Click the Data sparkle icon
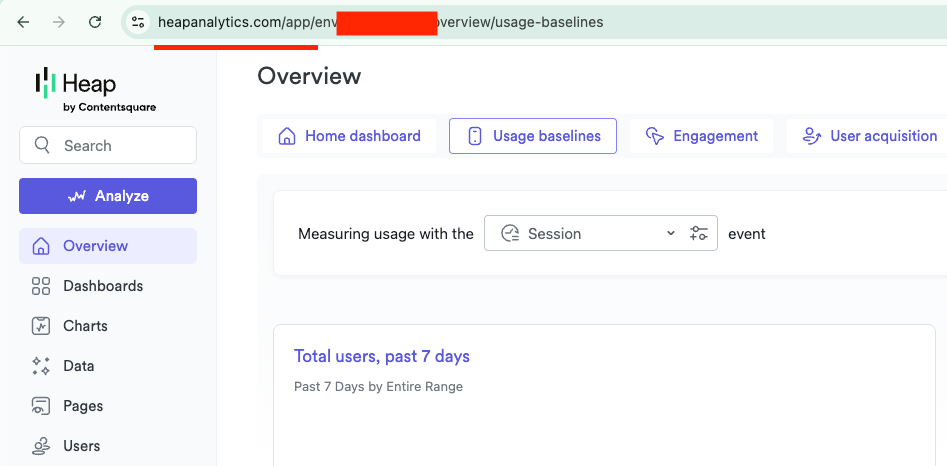The height and width of the screenshot is (466, 947). pos(40,366)
